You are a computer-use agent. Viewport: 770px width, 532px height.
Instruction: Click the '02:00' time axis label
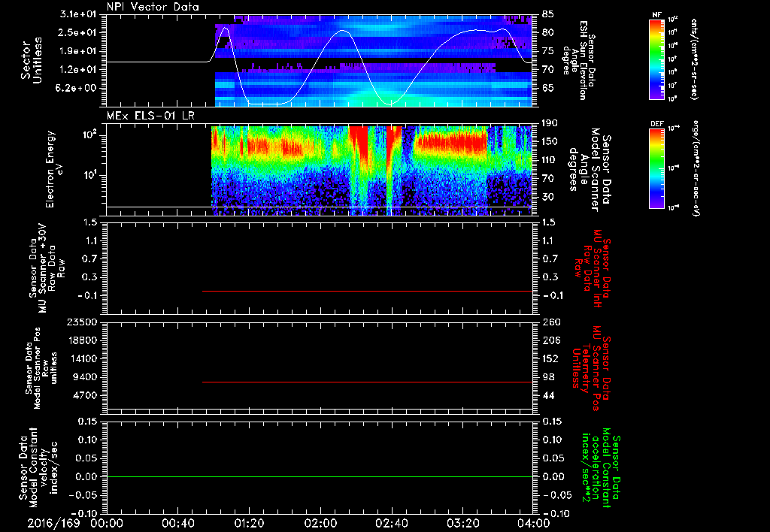point(320,523)
